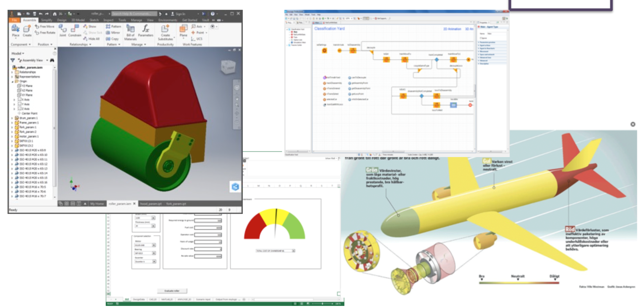Open My Home tab in Inventor

[97, 204]
